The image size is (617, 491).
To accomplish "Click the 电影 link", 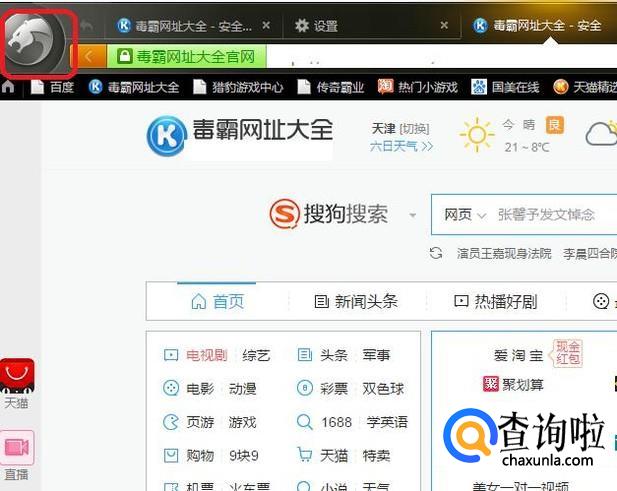I will [x=200, y=389].
